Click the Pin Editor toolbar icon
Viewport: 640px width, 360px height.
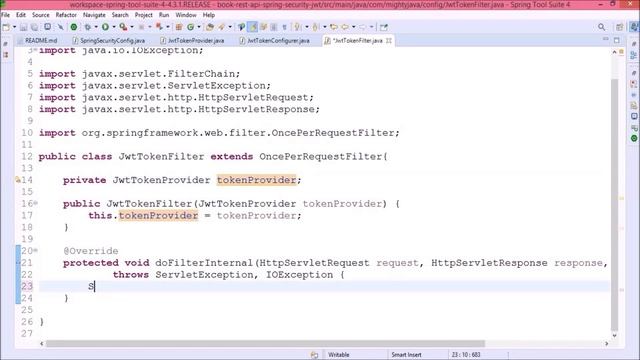click(383, 27)
